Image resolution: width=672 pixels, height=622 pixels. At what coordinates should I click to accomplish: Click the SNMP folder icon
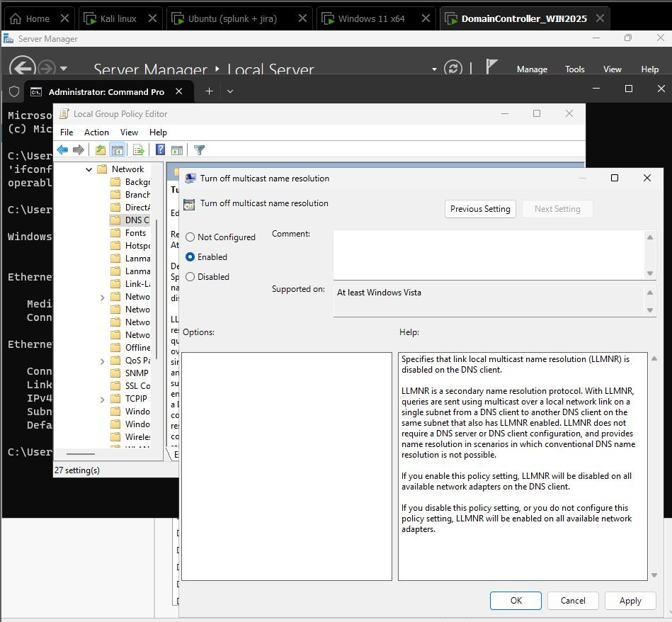pos(115,373)
